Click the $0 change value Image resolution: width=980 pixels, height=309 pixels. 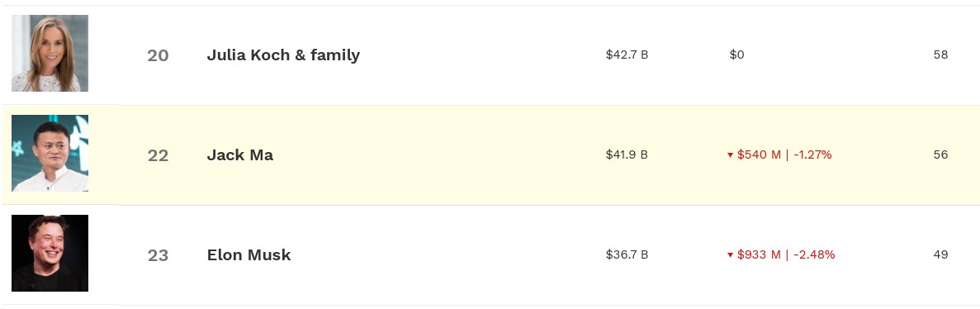pyautogui.click(x=737, y=55)
